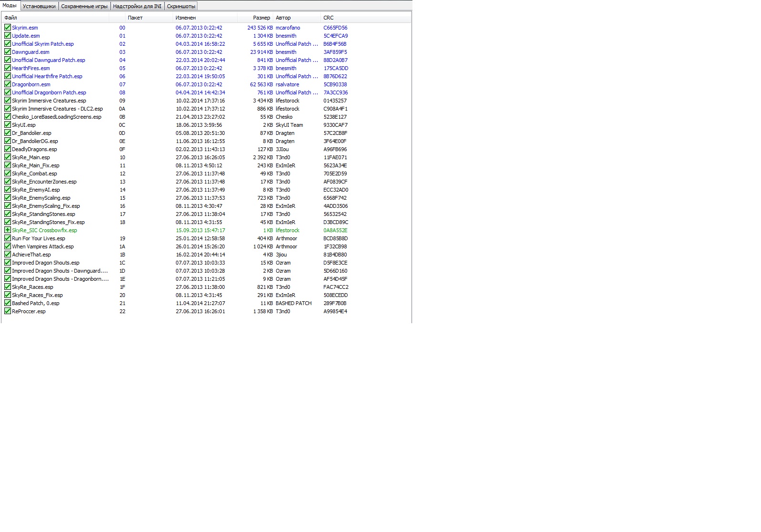Select the SkyRe_EncounterZones.esp file name
The image size is (761, 532).
[44, 182]
